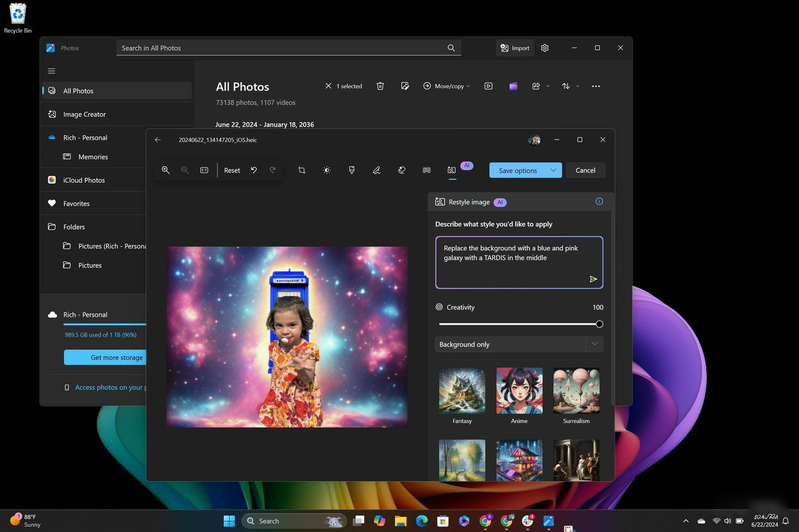
Task: Open Microsoft Edge from the taskbar
Action: [x=422, y=521]
